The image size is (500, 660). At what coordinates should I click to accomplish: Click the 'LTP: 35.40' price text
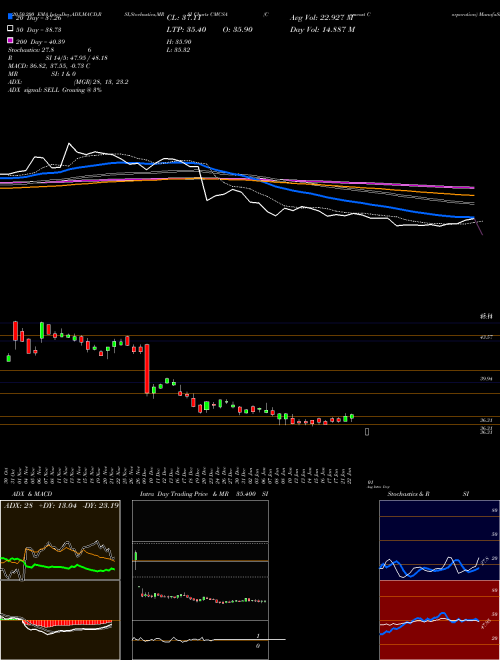(x=186, y=30)
